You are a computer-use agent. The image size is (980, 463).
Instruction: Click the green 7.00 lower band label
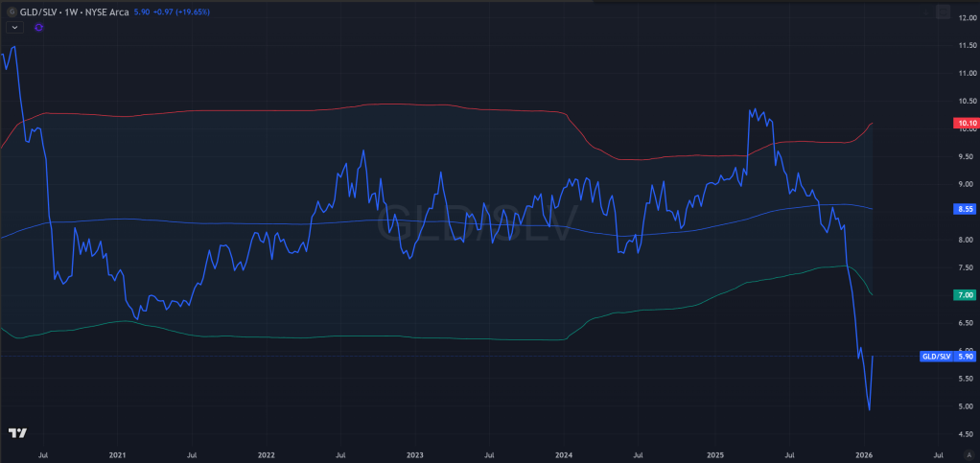click(966, 295)
